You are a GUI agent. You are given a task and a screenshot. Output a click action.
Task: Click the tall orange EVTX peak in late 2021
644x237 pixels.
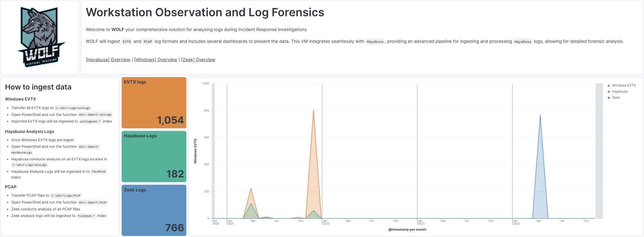coord(313,110)
